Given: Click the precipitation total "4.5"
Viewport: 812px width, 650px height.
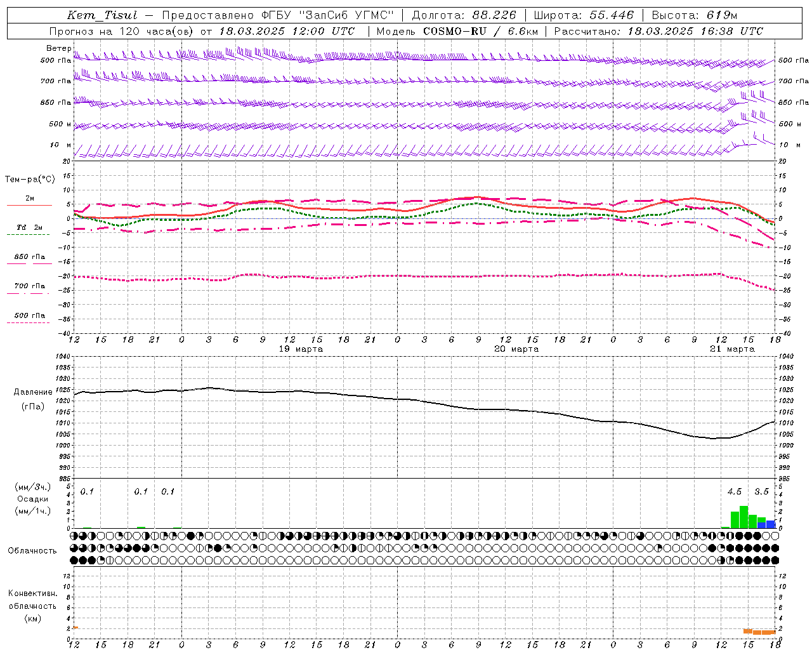Looking at the screenshot, I should 735,492.
